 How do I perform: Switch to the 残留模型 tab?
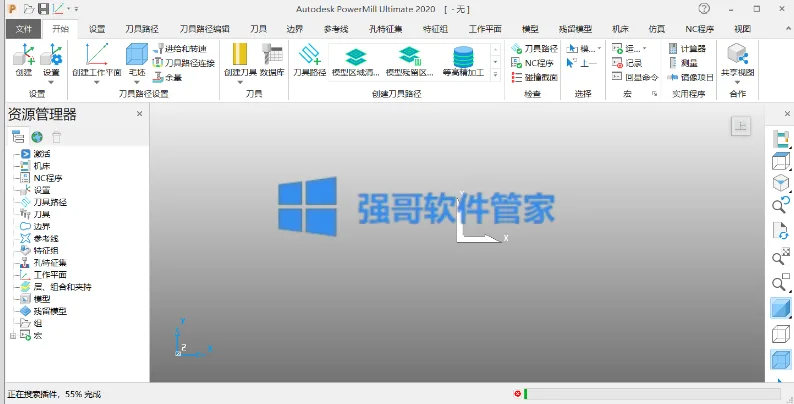[575, 29]
